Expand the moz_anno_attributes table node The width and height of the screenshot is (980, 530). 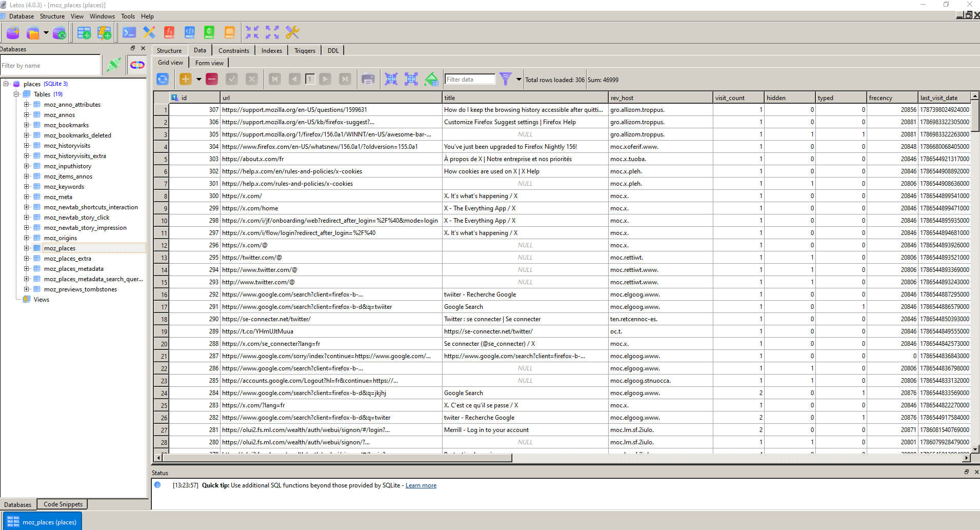pos(27,104)
